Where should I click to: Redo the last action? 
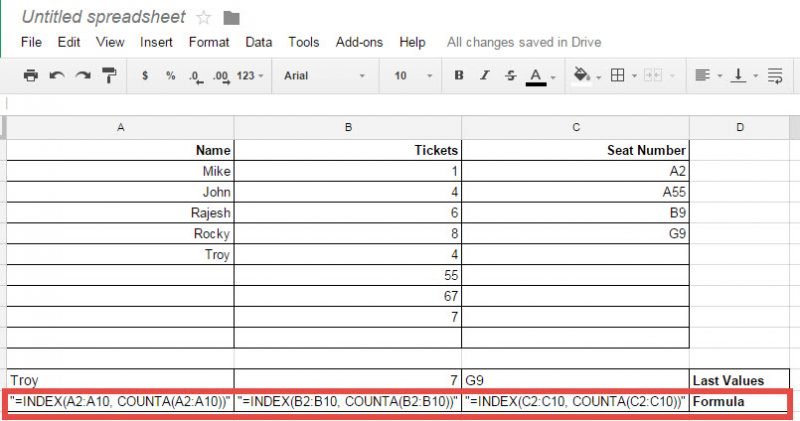83,76
